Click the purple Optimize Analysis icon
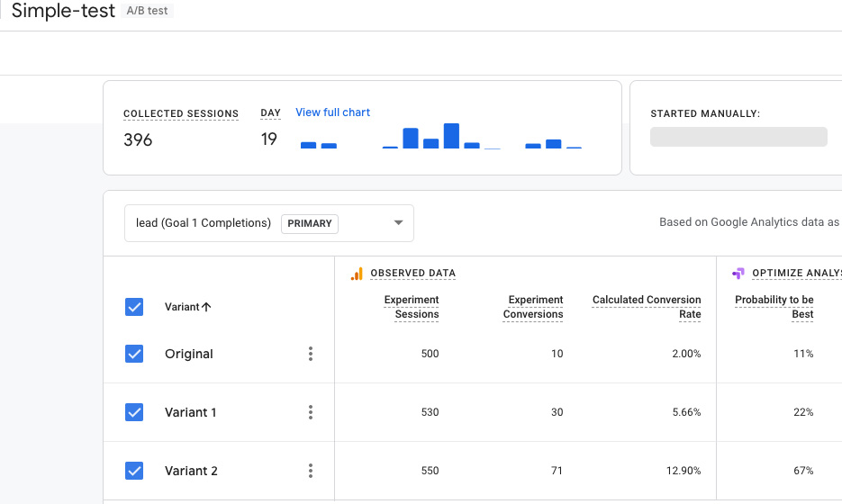 [738, 274]
